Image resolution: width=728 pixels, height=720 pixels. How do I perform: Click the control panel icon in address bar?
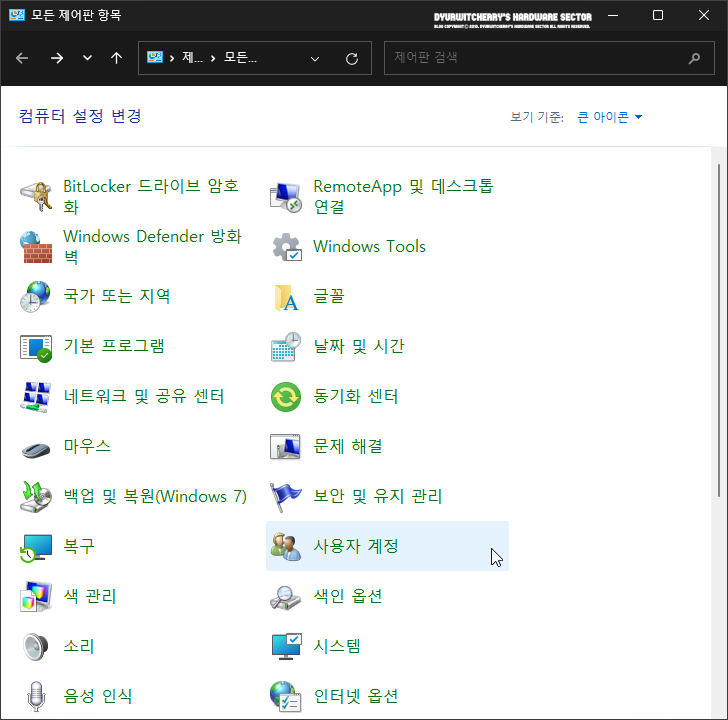click(155, 58)
